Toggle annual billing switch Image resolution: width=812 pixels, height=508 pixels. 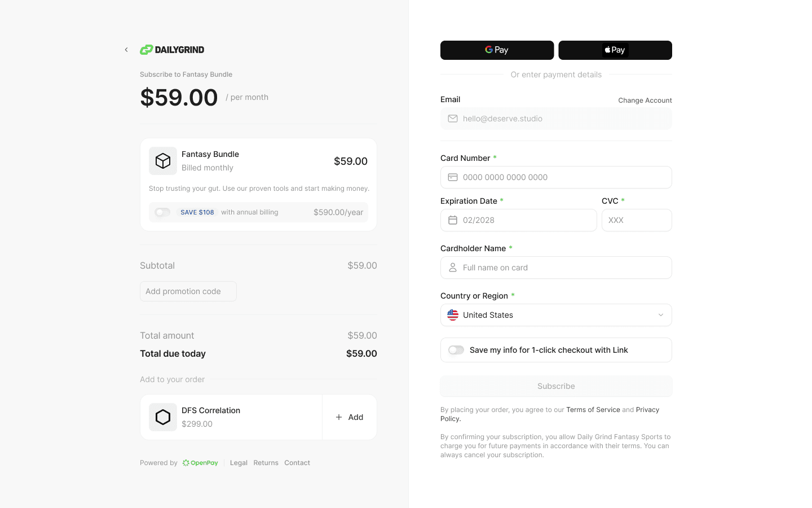pos(162,212)
